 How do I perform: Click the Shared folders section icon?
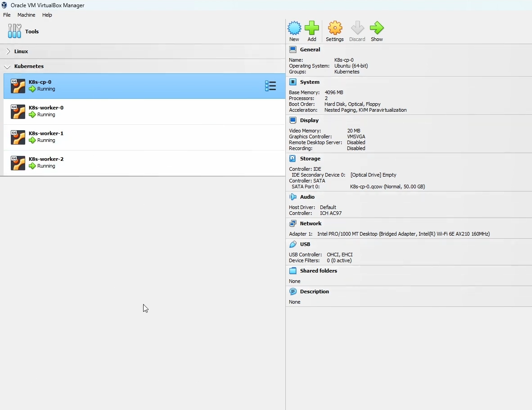coord(293,271)
